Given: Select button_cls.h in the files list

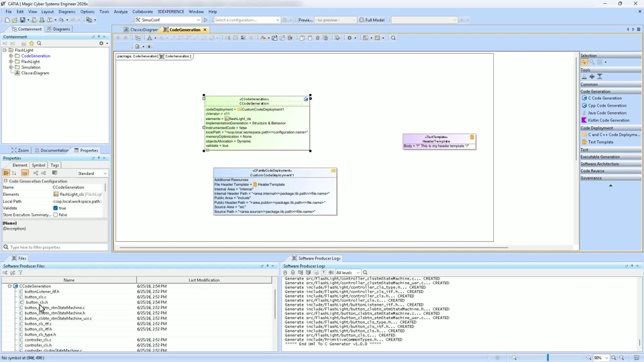Looking at the screenshot, I should [x=36, y=302].
